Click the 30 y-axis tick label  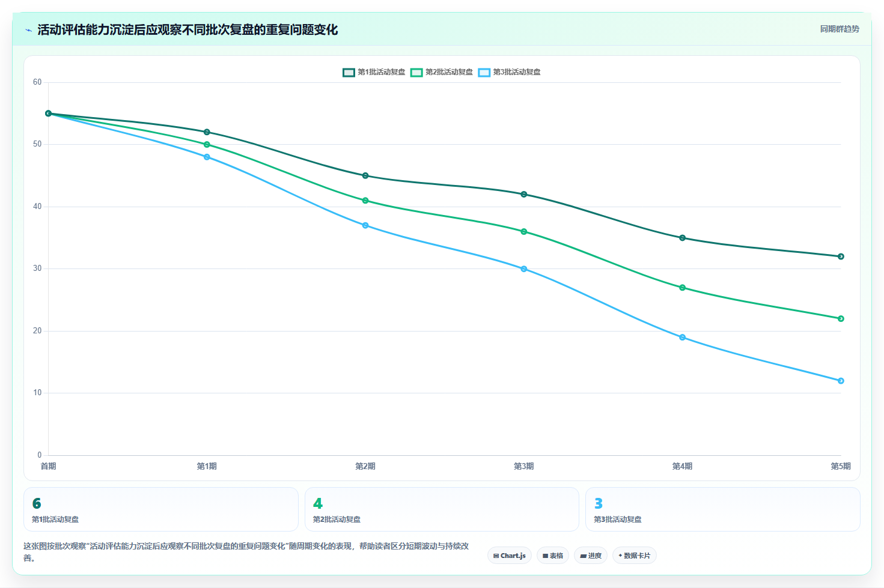(x=37, y=268)
